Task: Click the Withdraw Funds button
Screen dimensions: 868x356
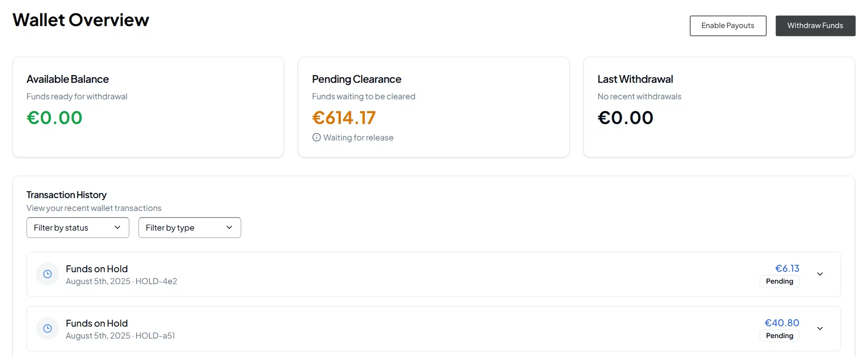Action: (815, 26)
